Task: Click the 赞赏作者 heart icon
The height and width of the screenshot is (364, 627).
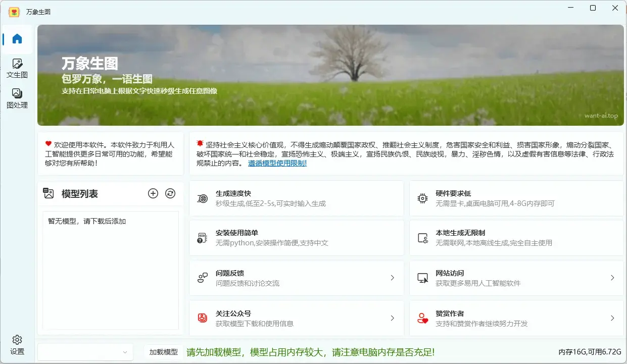Action: tap(422, 318)
